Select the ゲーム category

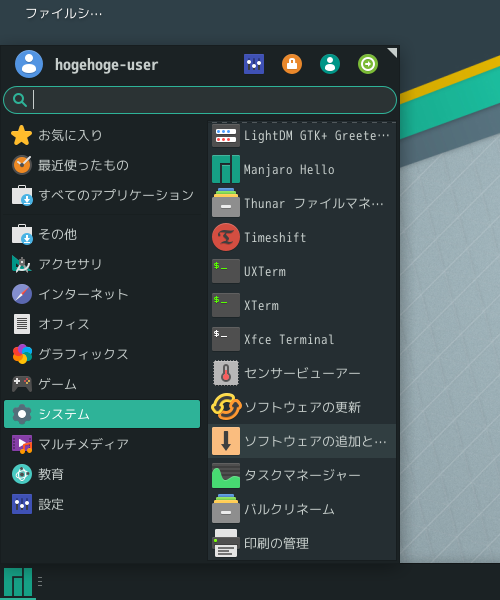(102, 384)
